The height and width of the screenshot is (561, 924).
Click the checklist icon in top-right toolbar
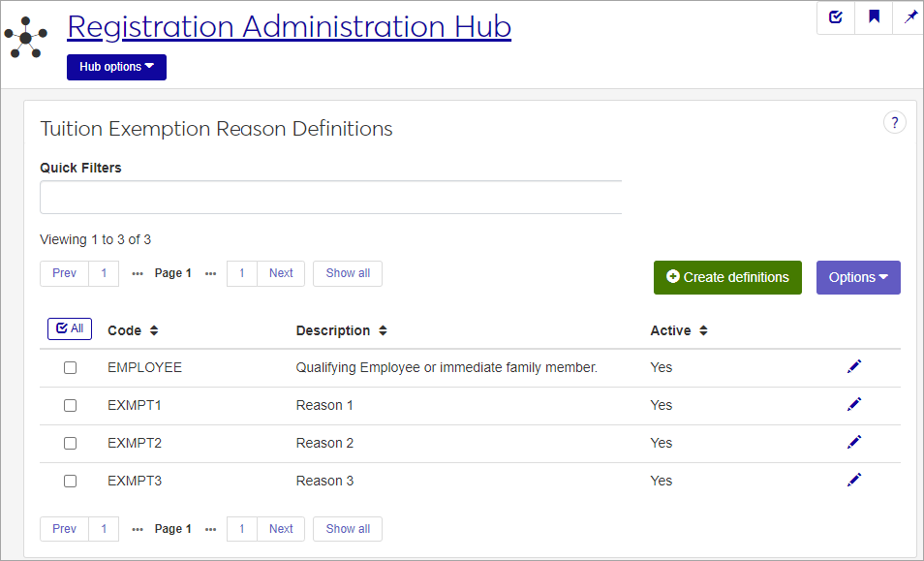[836, 17]
